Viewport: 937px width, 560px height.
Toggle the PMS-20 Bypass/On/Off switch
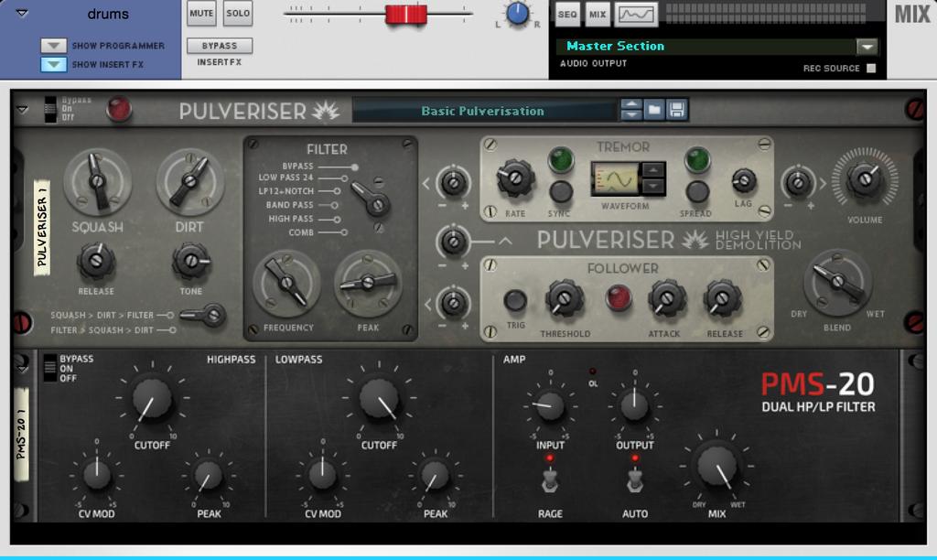point(50,368)
